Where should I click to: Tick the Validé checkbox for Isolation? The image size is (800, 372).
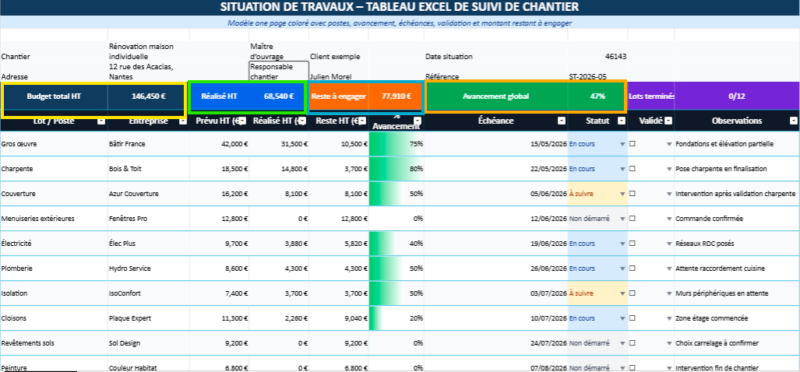click(x=633, y=293)
